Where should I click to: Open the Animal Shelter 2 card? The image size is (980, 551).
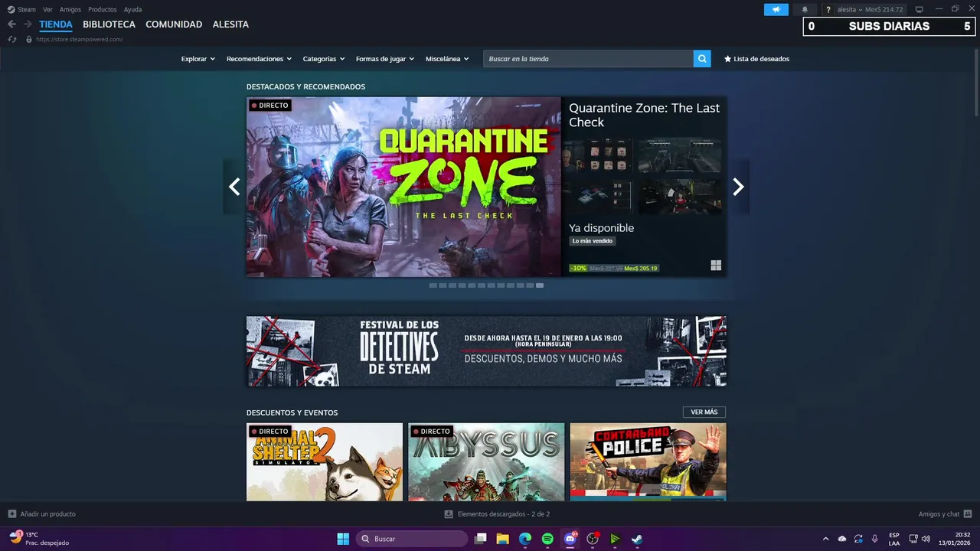(x=325, y=462)
